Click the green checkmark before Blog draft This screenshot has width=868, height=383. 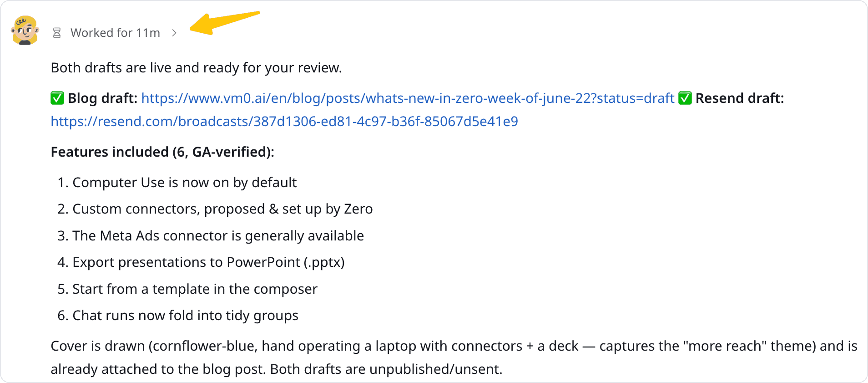pyautogui.click(x=57, y=98)
